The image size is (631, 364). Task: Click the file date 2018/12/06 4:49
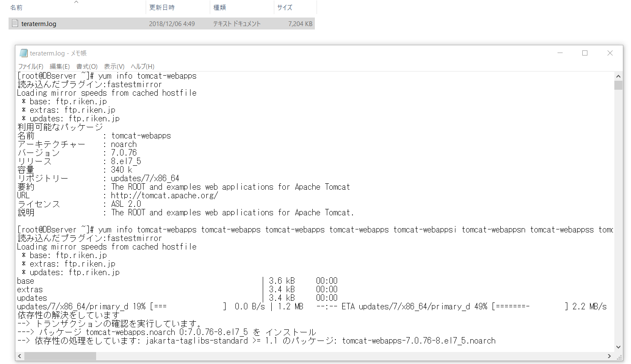(172, 24)
